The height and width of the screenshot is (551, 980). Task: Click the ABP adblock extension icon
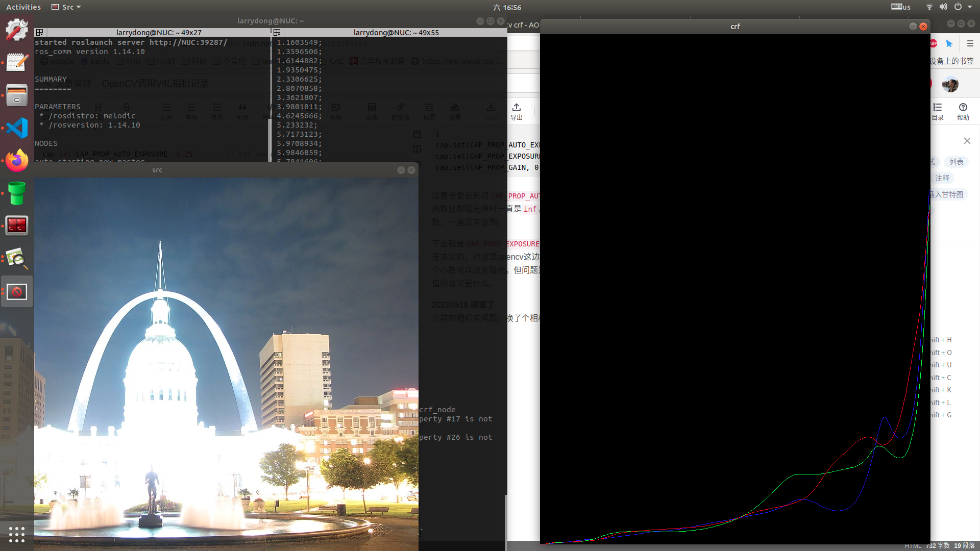[x=934, y=43]
